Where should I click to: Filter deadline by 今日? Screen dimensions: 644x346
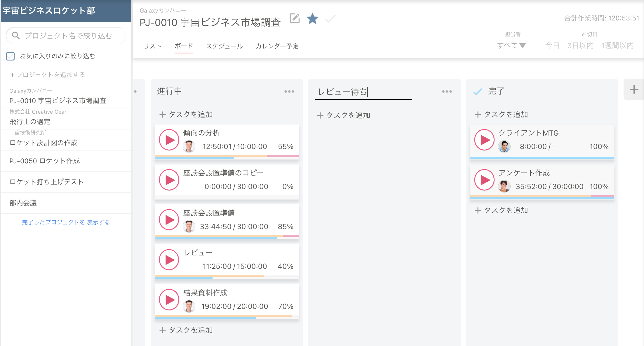(x=552, y=46)
